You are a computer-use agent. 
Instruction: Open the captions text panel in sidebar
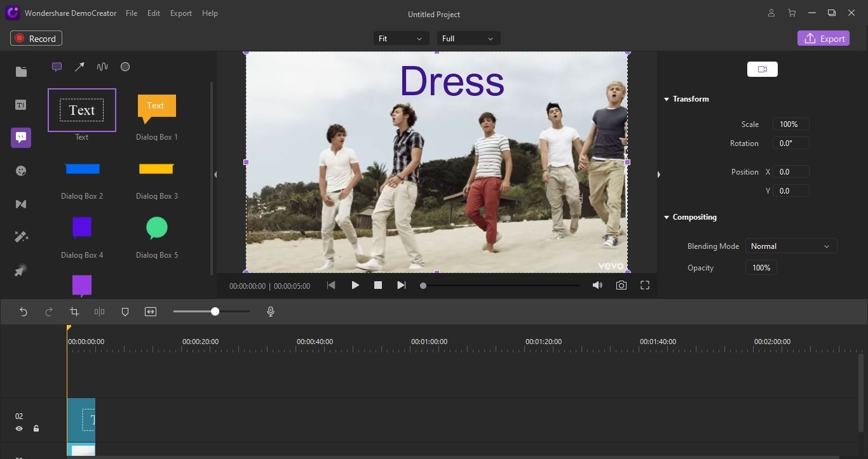(x=21, y=105)
